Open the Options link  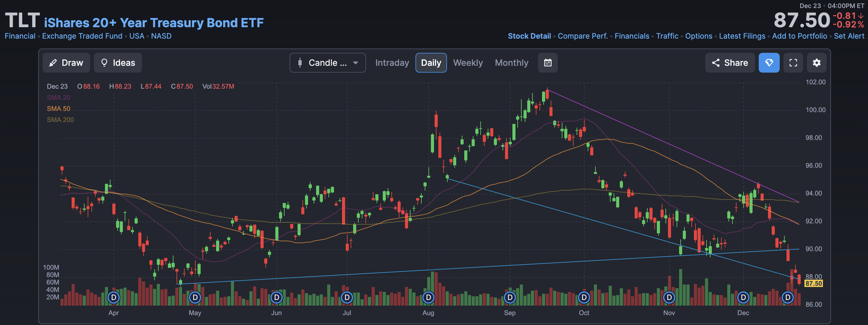(699, 36)
